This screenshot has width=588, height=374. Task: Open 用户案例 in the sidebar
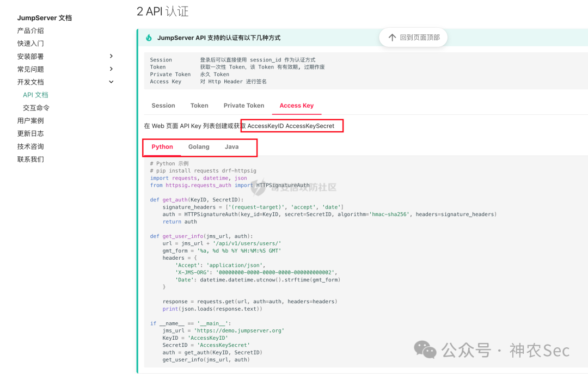click(30, 120)
